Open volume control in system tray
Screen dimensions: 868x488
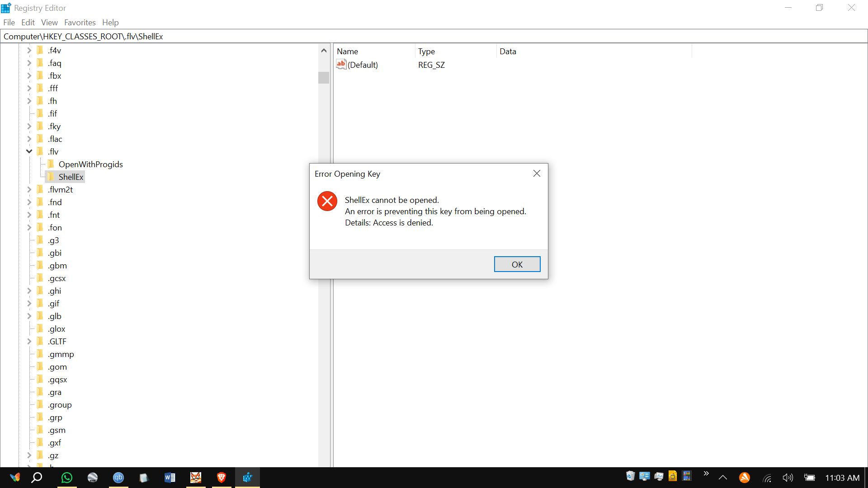788,478
